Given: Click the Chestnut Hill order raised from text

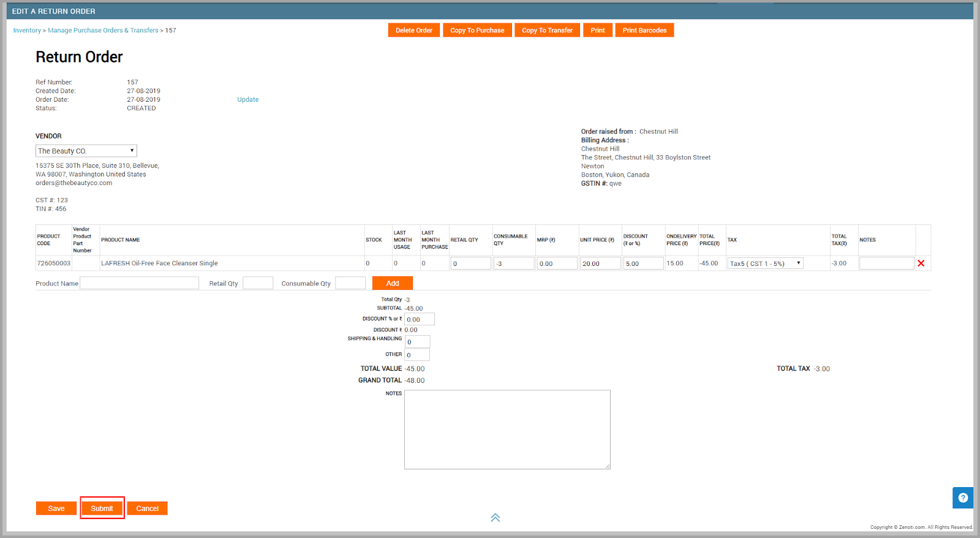Looking at the screenshot, I should 658,131.
